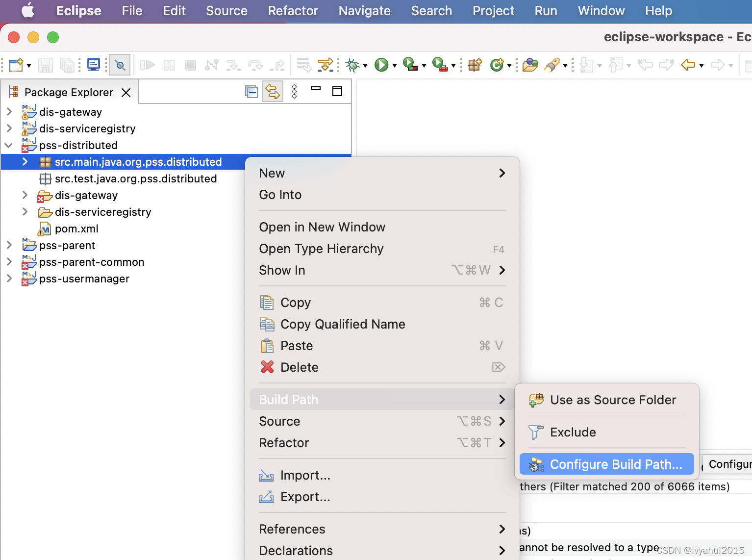Expand src.main.java.org.pss.distributed package

click(25, 162)
